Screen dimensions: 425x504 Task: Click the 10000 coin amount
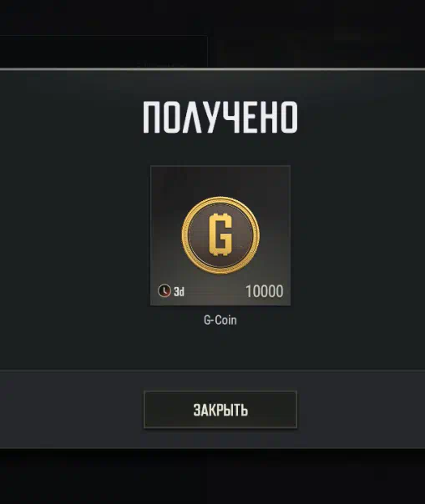tap(265, 291)
